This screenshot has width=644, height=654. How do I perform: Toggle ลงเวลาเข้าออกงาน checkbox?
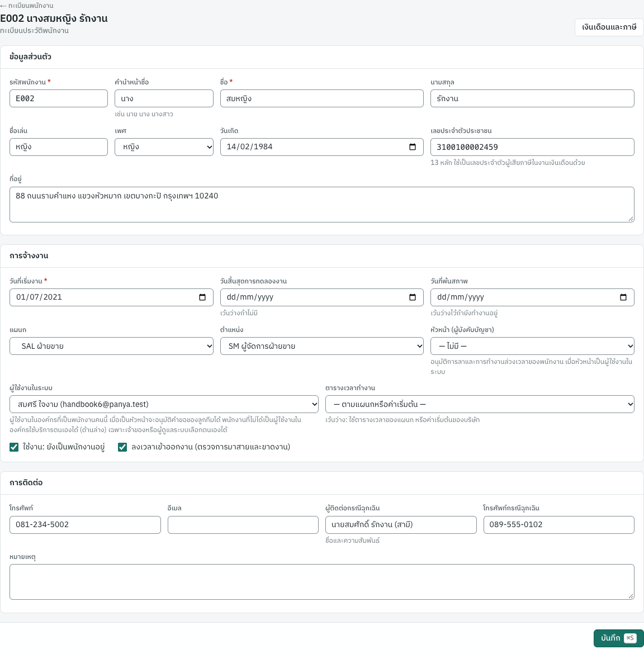122,447
